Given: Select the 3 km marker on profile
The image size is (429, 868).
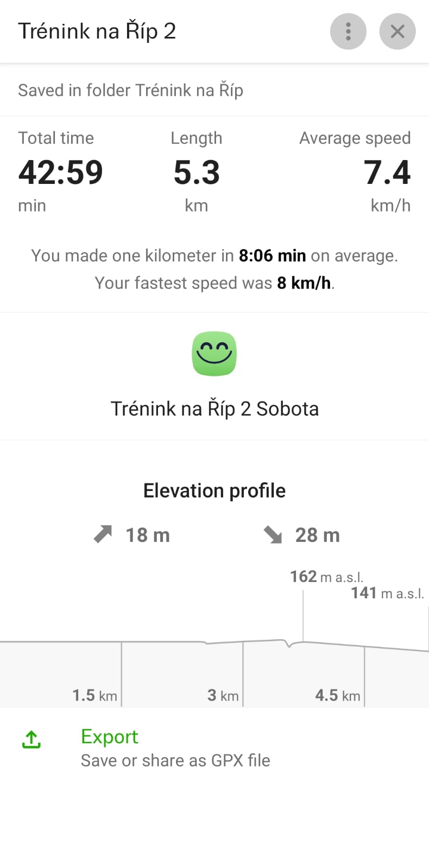Looking at the screenshot, I should click(223, 695).
